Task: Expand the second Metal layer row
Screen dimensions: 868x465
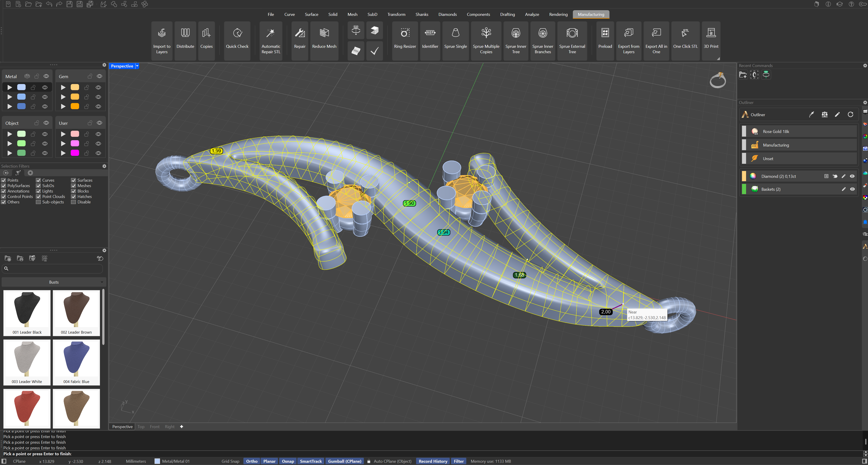Action: pos(10,97)
